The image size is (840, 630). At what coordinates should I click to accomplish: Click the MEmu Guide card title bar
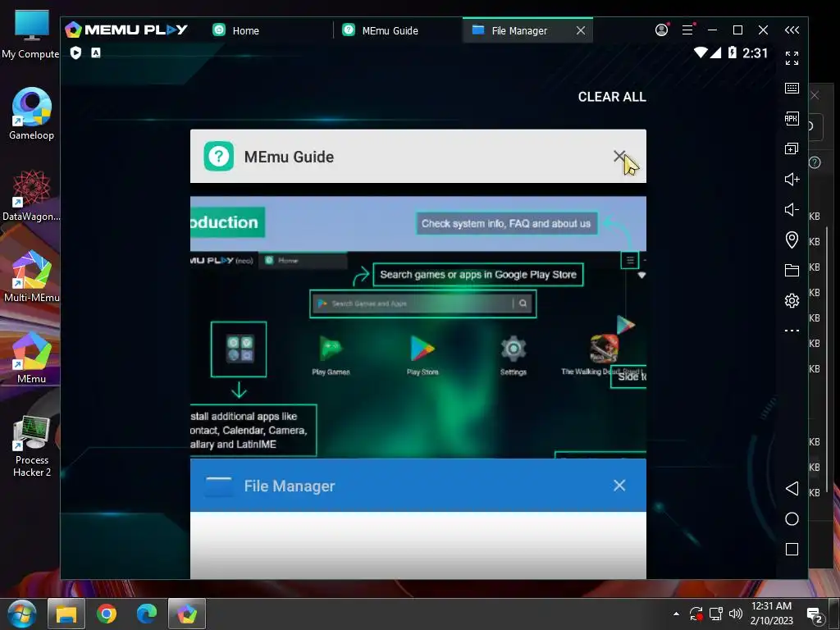point(418,156)
